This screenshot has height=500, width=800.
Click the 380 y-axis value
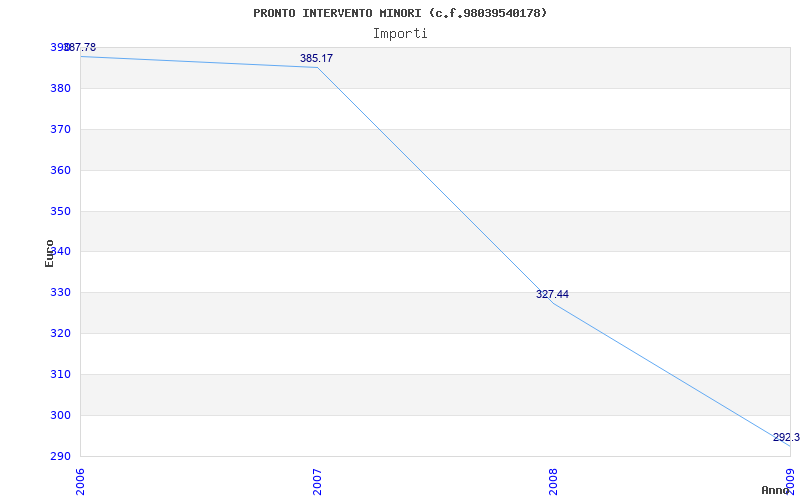60,88
